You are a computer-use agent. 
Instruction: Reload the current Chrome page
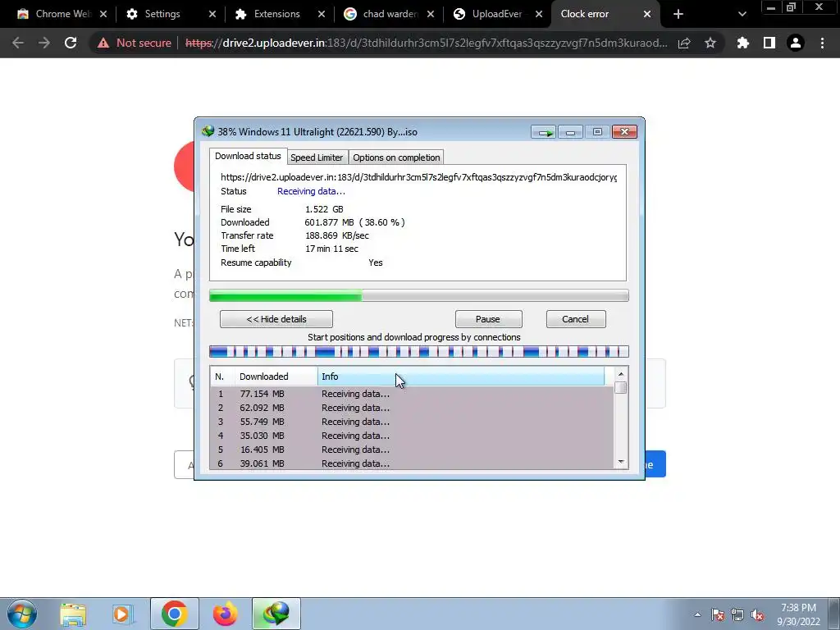click(71, 43)
